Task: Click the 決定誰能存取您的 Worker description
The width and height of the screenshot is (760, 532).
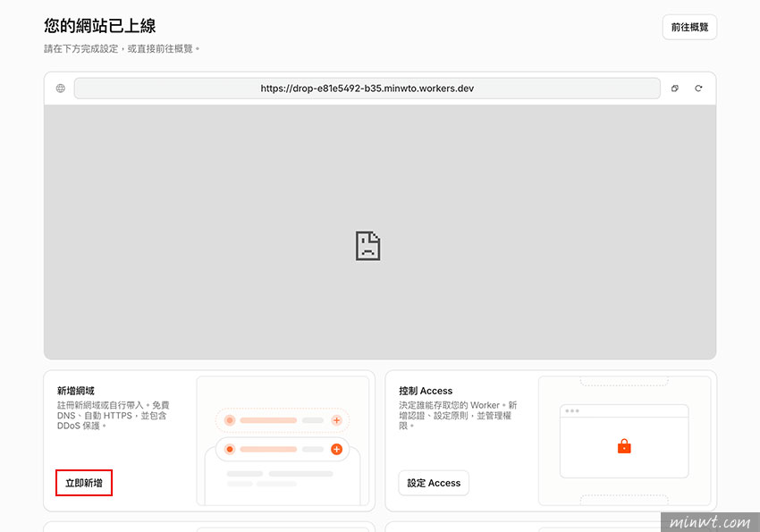Action: tap(458, 415)
